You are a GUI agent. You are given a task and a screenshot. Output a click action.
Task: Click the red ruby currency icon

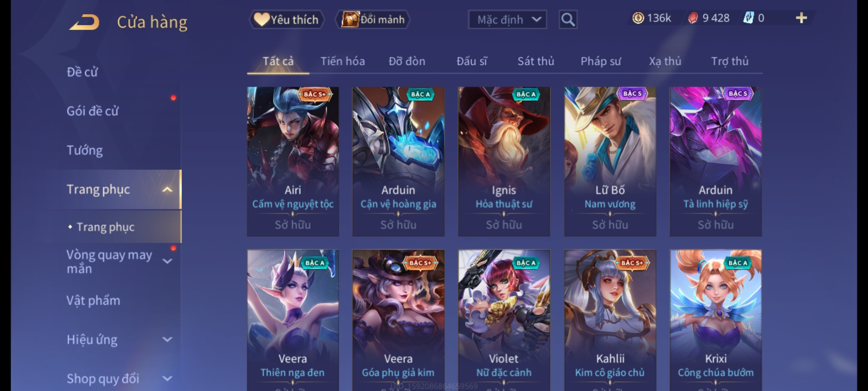click(693, 18)
